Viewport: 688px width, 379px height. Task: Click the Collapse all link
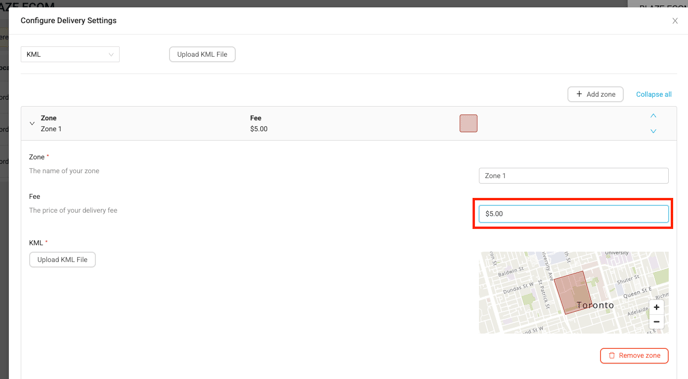pos(654,94)
